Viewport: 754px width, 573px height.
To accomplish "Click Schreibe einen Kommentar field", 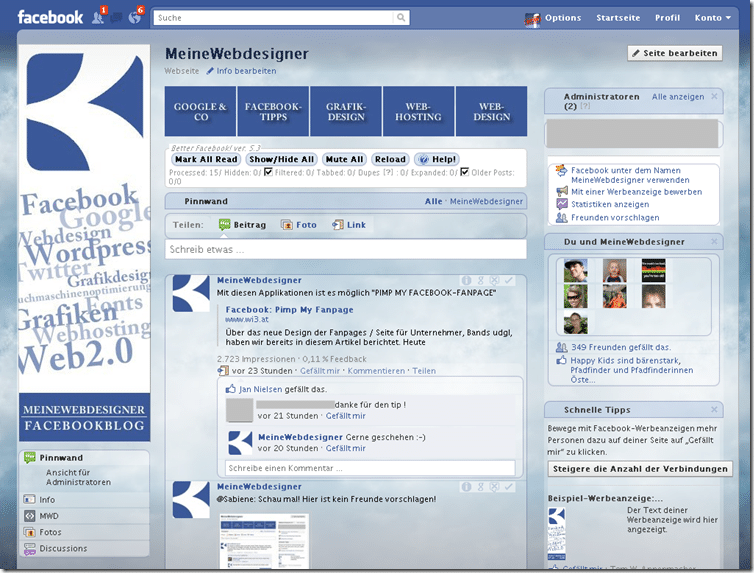I will coord(370,468).
